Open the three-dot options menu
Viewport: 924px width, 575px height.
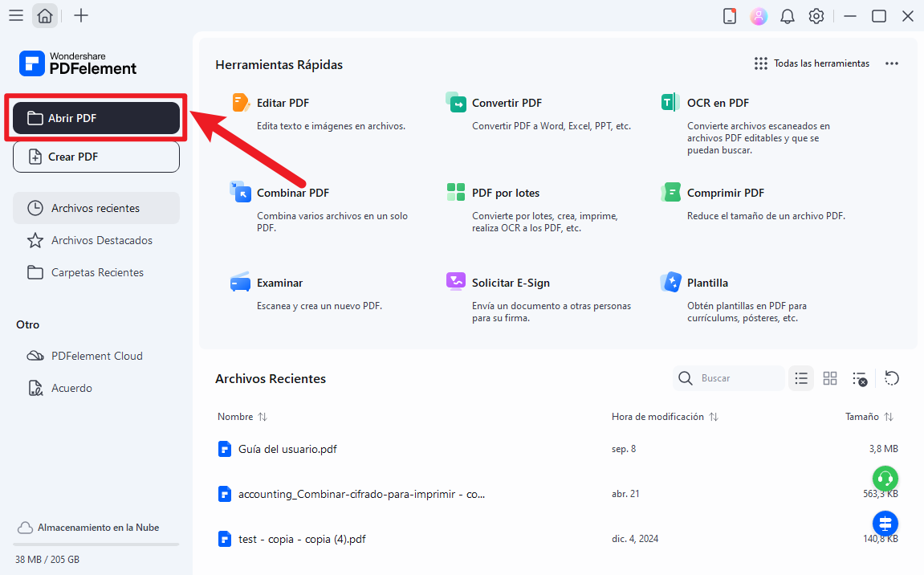[x=891, y=63]
